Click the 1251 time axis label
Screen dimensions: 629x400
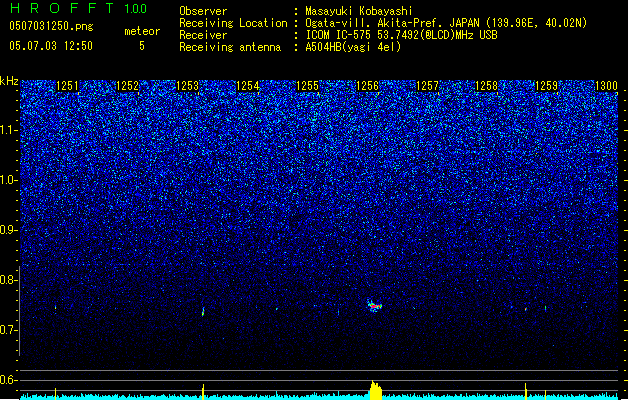tap(67, 86)
